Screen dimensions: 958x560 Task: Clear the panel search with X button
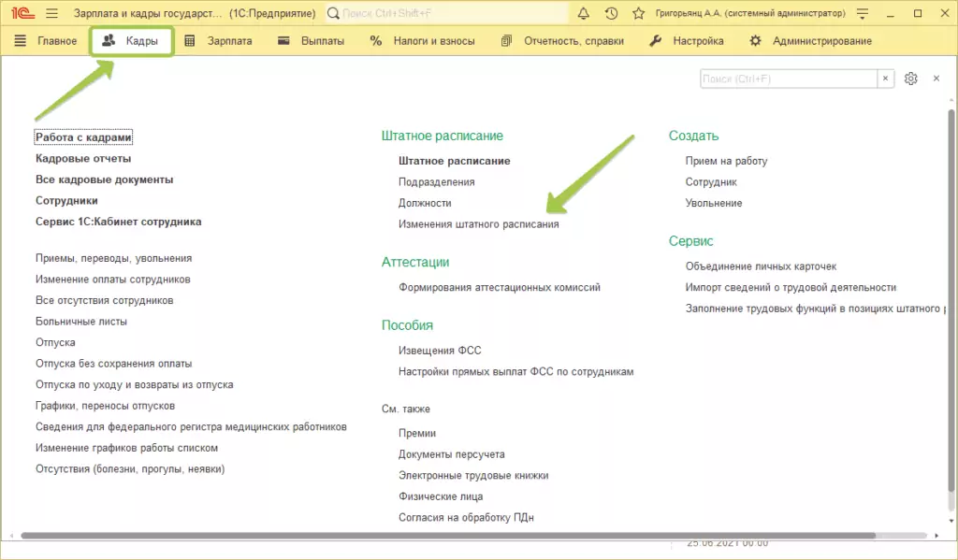pyautogui.click(x=885, y=79)
